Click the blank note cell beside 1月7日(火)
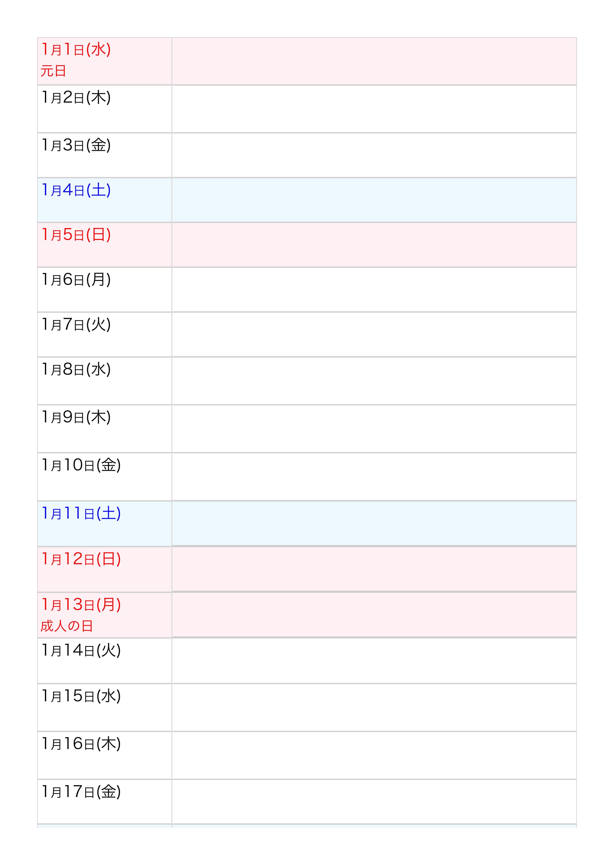The height and width of the screenshot is (868, 614). [x=374, y=334]
